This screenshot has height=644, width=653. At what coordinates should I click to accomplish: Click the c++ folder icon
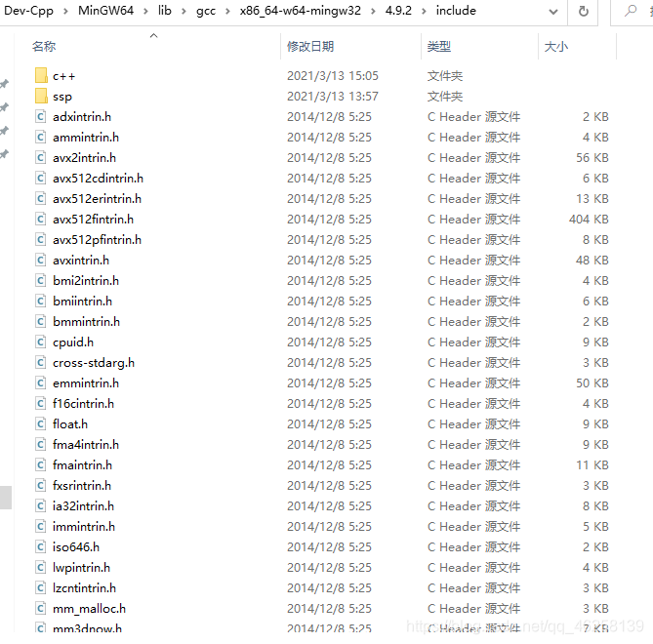tap(41, 76)
